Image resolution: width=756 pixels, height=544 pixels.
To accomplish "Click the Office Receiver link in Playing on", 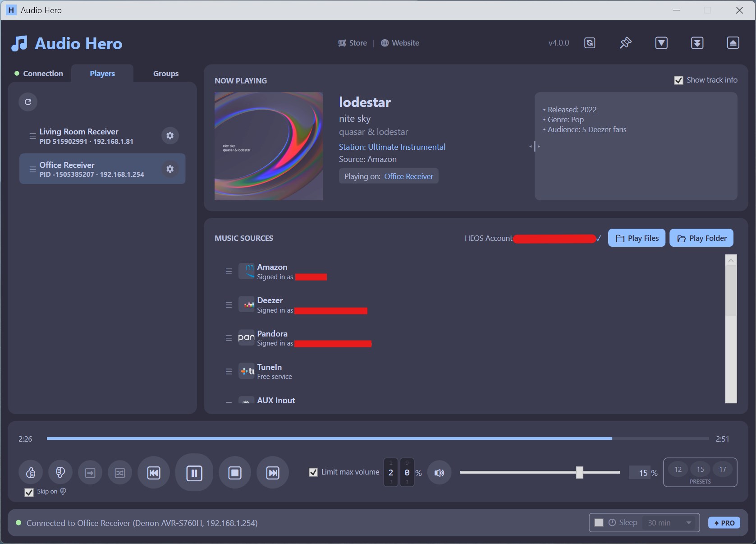I will [x=408, y=176].
